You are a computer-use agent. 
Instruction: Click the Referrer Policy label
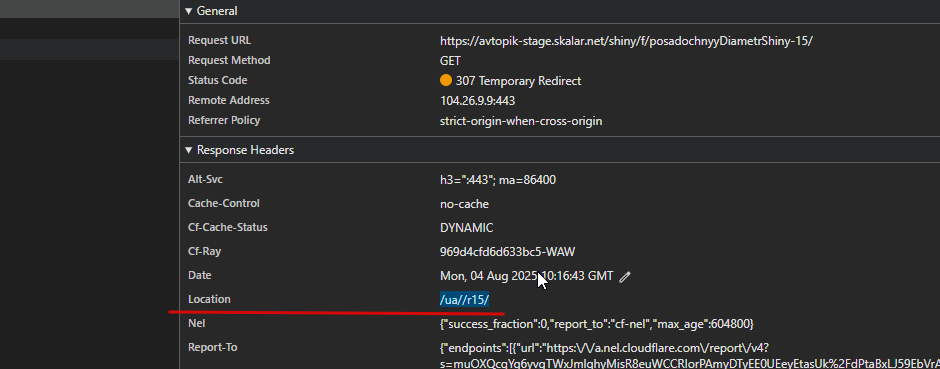[x=224, y=120]
